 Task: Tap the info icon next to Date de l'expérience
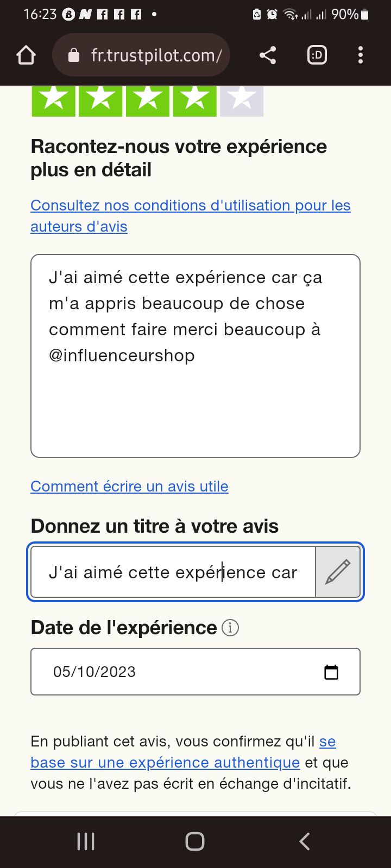(x=230, y=628)
